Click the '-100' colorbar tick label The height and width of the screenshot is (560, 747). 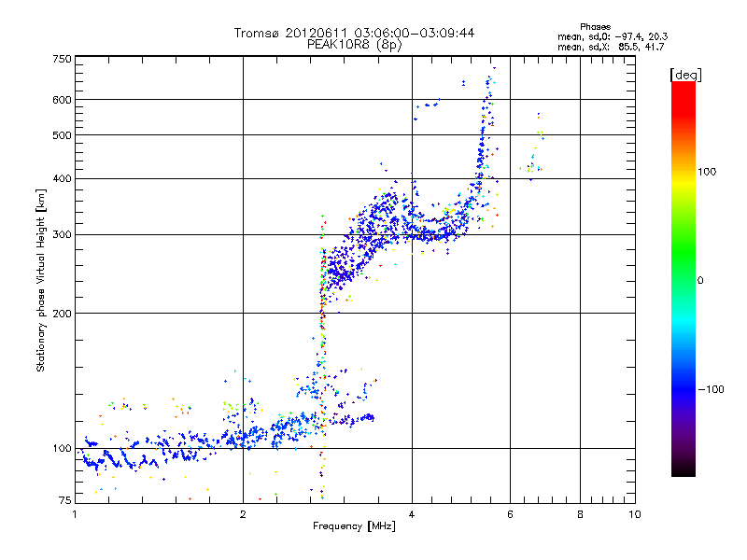pyautogui.click(x=711, y=389)
